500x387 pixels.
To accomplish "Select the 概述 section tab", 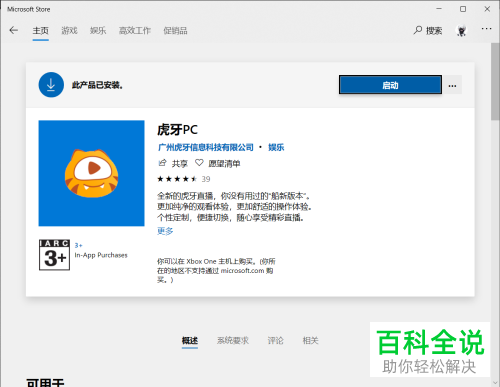I will [x=190, y=341].
